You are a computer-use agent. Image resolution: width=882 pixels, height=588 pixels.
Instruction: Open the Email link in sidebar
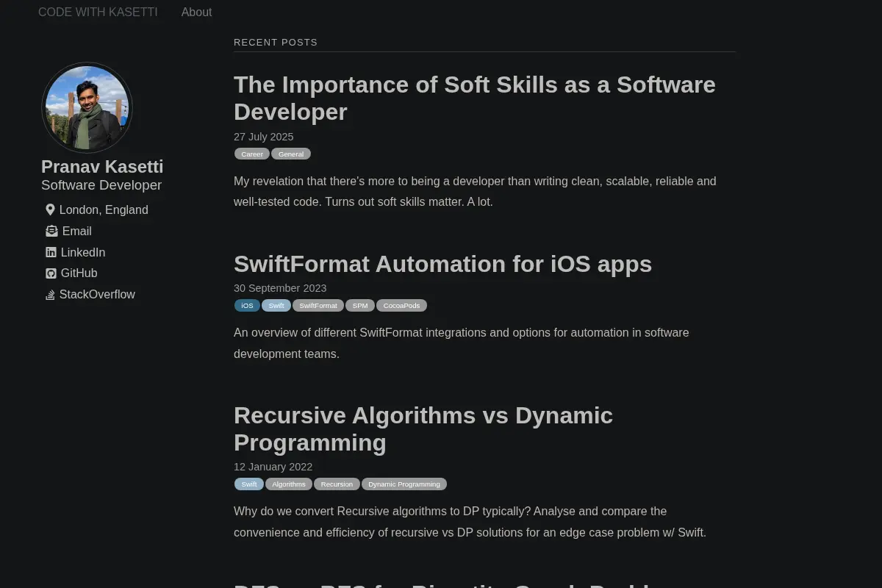[76, 231]
